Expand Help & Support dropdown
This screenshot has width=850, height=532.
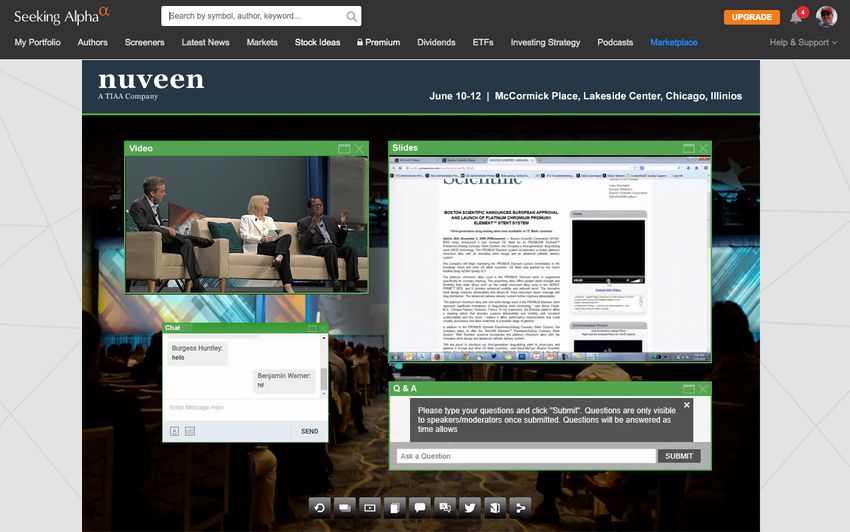[803, 42]
